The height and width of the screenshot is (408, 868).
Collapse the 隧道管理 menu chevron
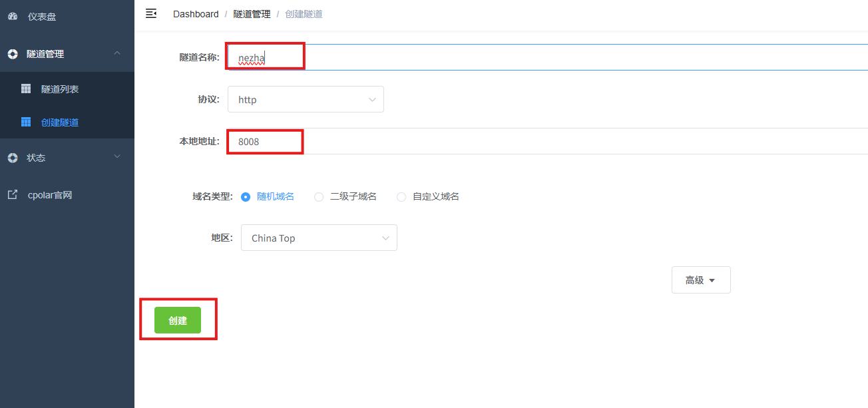pos(117,53)
